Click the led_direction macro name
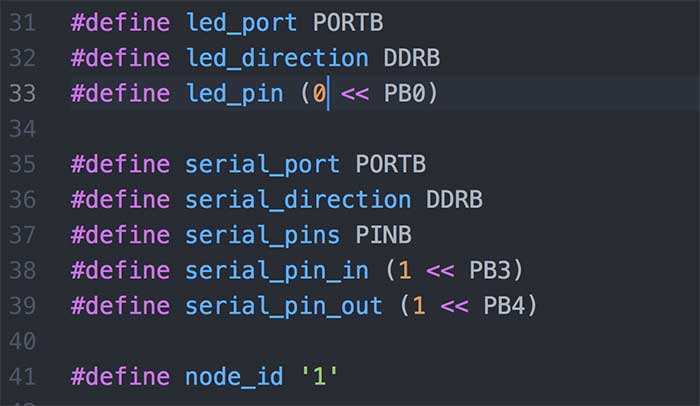Viewport: 700px width, 406px height. (x=277, y=58)
